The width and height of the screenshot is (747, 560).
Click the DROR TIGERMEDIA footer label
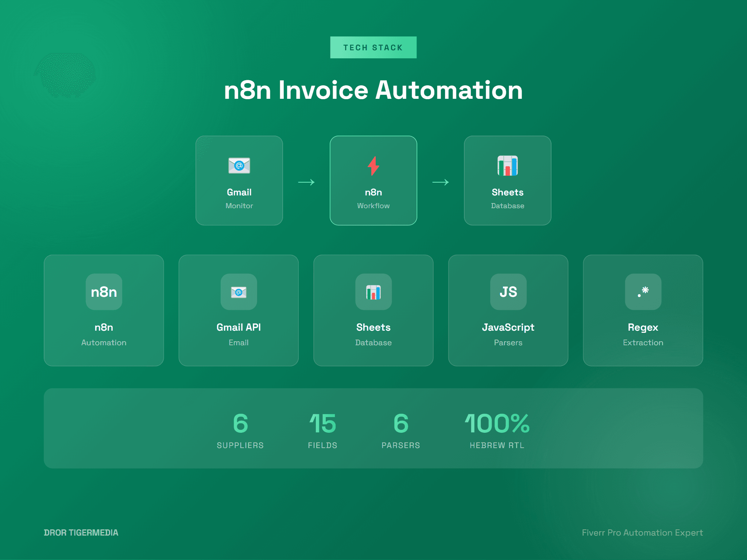tap(81, 532)
